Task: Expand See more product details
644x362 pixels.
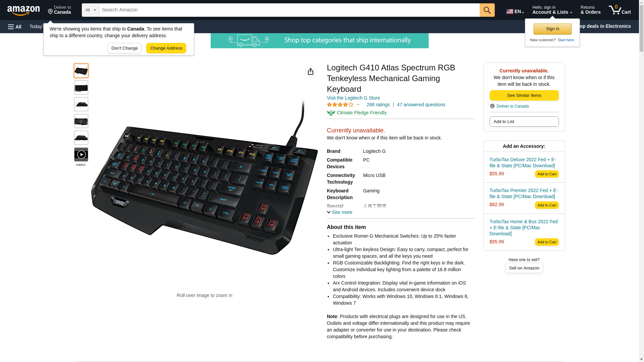Action: point(339,212)
